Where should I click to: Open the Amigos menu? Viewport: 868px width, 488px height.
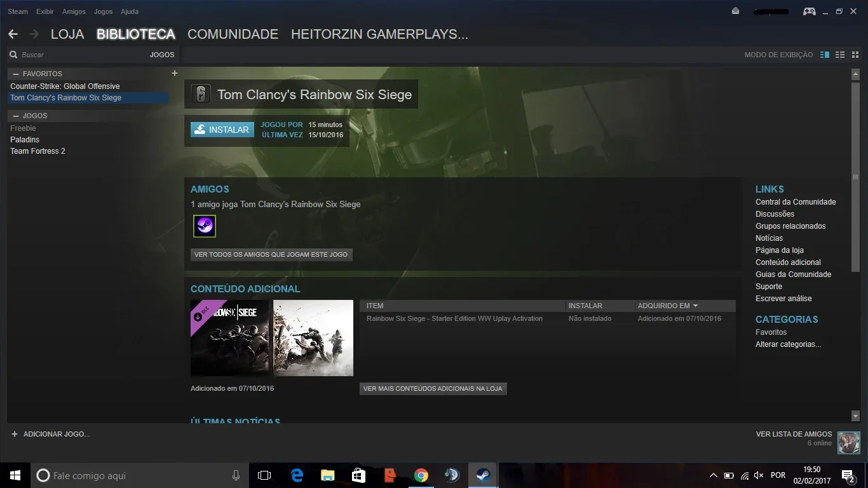(74, 11)
